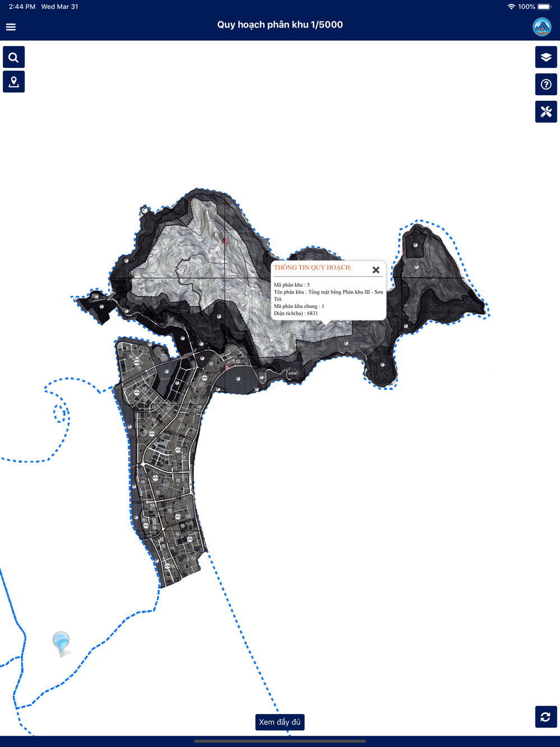
Task: Open the hamburger menu
Action: [11, 27]
